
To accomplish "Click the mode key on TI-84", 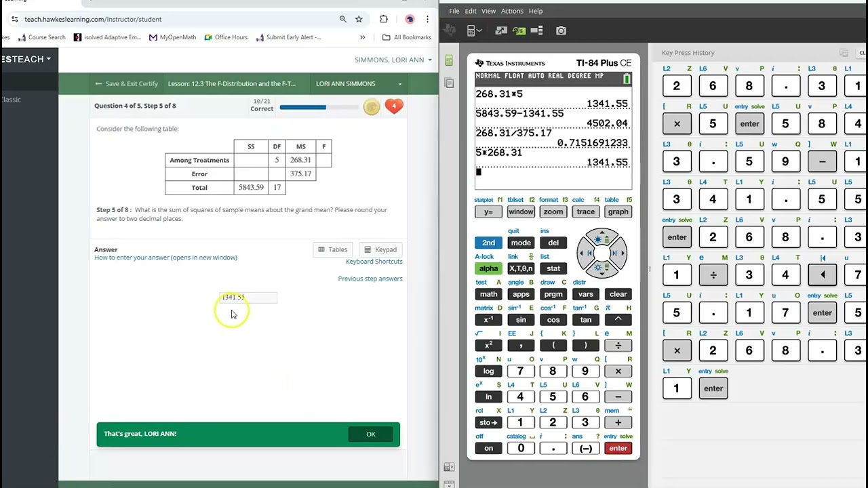I will [x=521, y=243].
